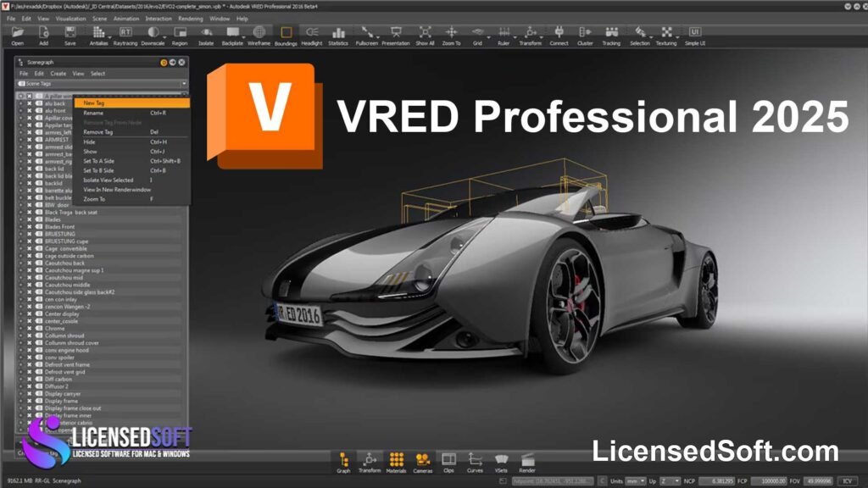
Task: Expand the center_cosole row
Action: [21, 321]
